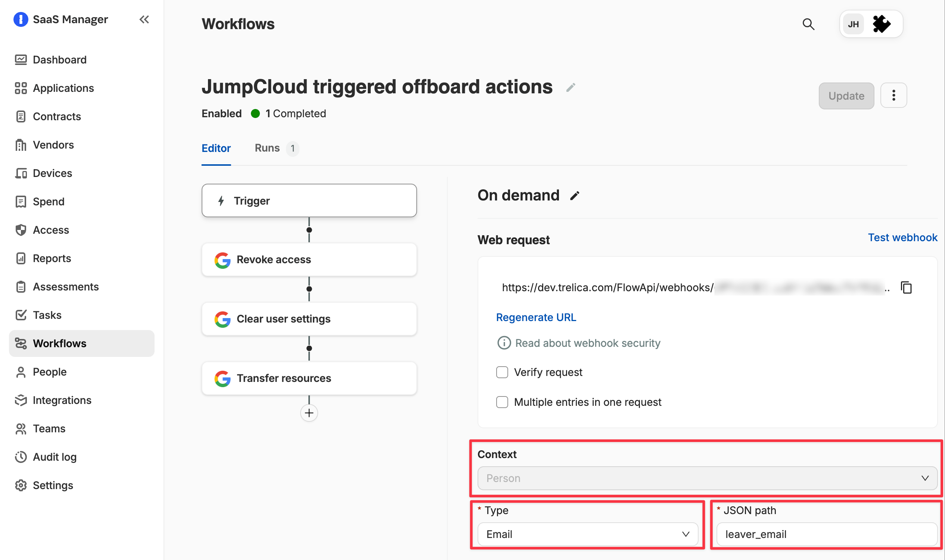This screenshot has height=560, width=945.
Task: Focus the JSON path input field
Action: click(827, 534)
